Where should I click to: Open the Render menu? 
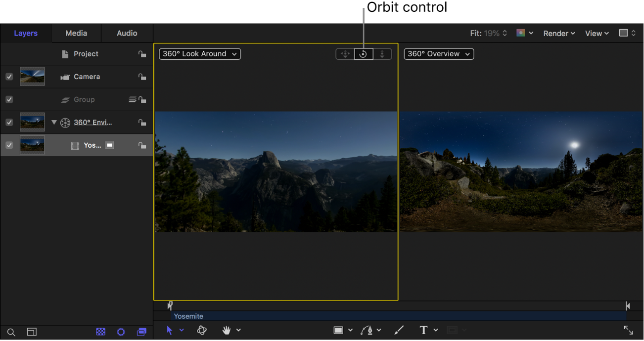559,33
